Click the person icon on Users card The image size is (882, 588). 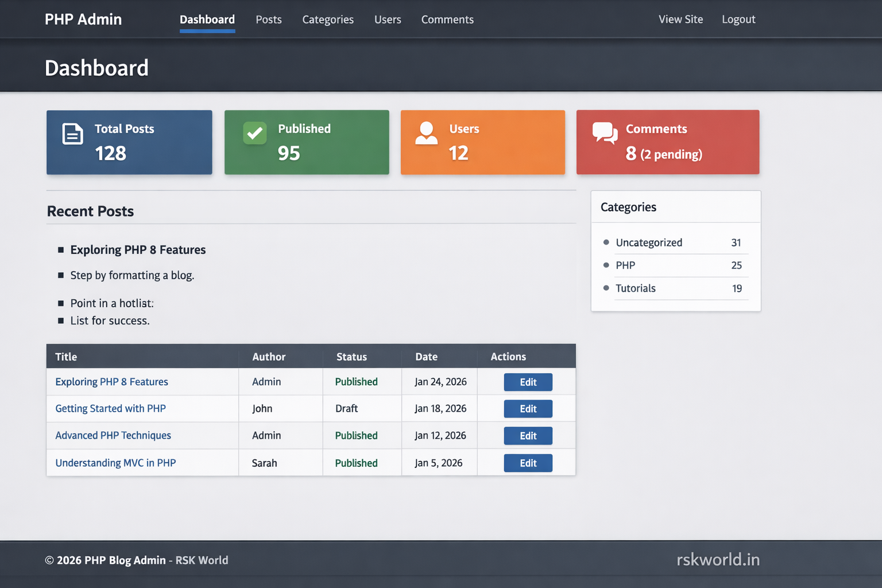pos(427,134)
